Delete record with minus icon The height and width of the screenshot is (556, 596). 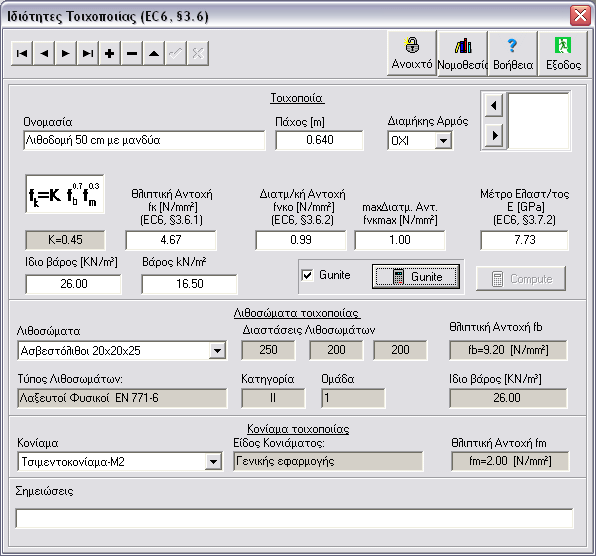132,54
